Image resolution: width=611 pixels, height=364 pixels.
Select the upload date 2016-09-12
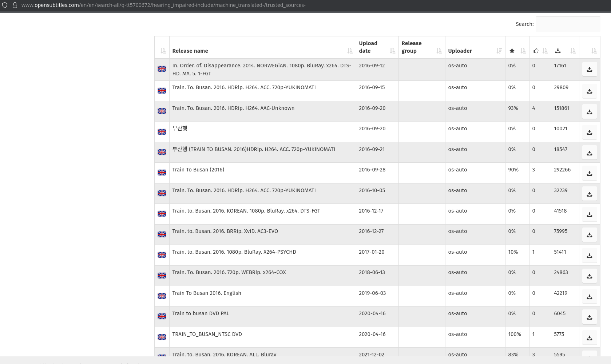(x=372, y=66)
